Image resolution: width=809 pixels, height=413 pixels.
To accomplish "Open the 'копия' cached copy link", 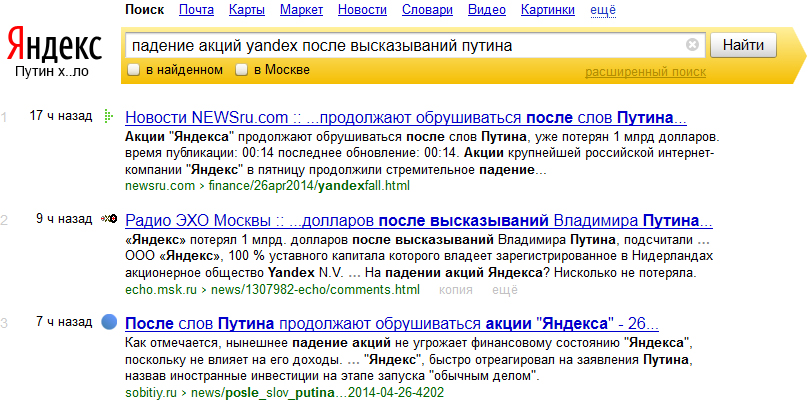I will (x=456, y=290).
